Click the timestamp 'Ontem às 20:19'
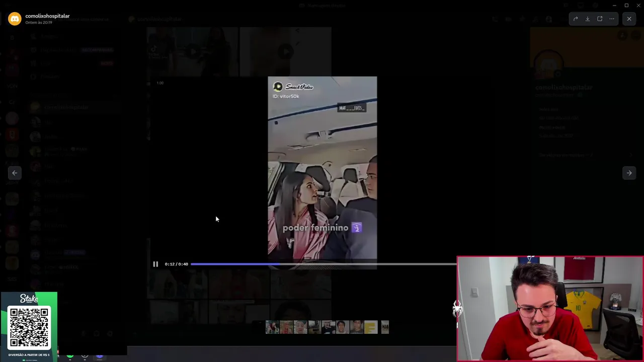The image size is (644, 362). click(x=39, y=23)
